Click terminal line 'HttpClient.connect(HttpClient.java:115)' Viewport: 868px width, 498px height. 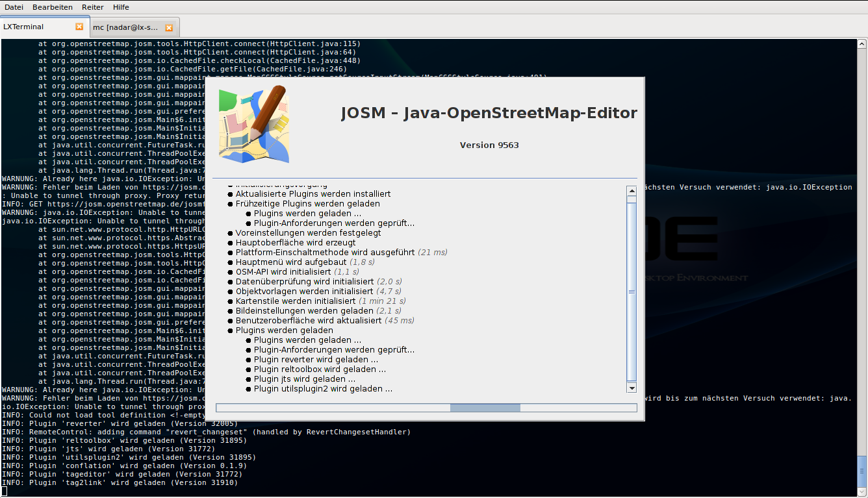[x=199, y=44]
